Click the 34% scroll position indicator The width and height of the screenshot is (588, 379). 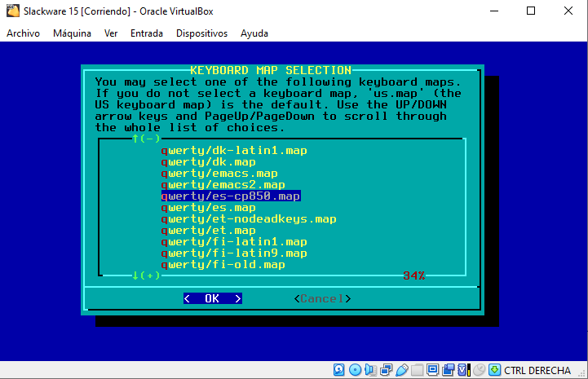[x=414, y=276]
